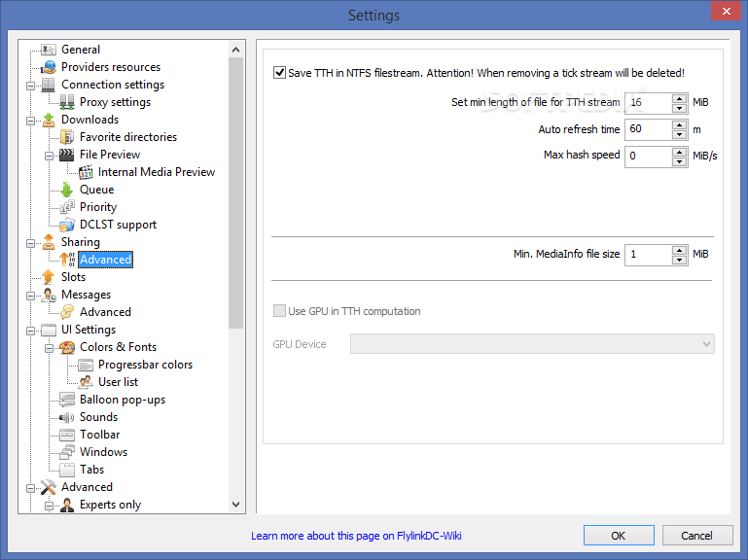Click the Toolbar icon in tree

[x=67, y=435]
